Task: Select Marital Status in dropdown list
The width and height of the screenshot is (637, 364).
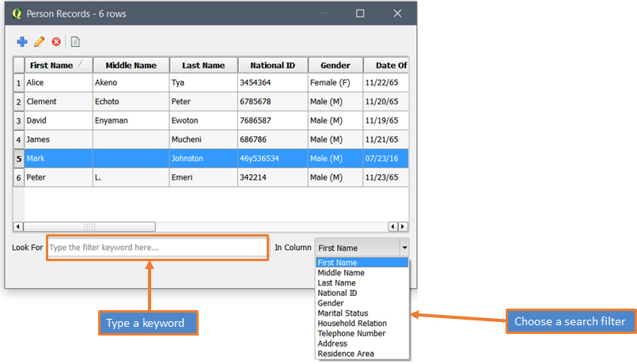Action: pos(343,313)
